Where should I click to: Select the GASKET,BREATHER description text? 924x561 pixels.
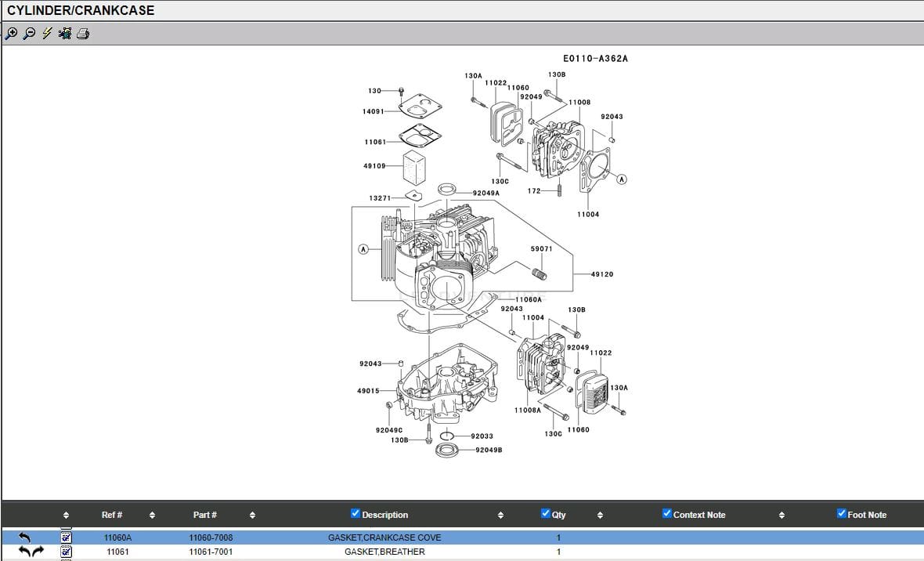pos(384,552)
